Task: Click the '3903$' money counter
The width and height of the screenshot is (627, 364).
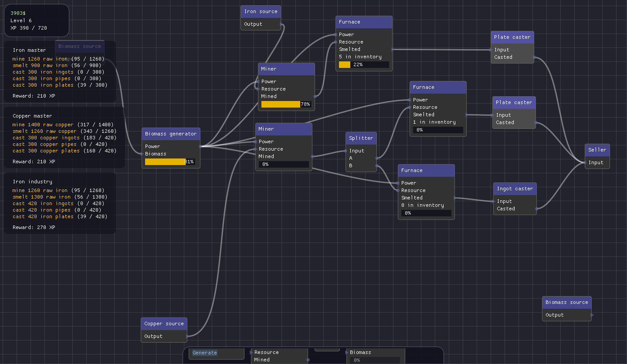Action: 18,13
